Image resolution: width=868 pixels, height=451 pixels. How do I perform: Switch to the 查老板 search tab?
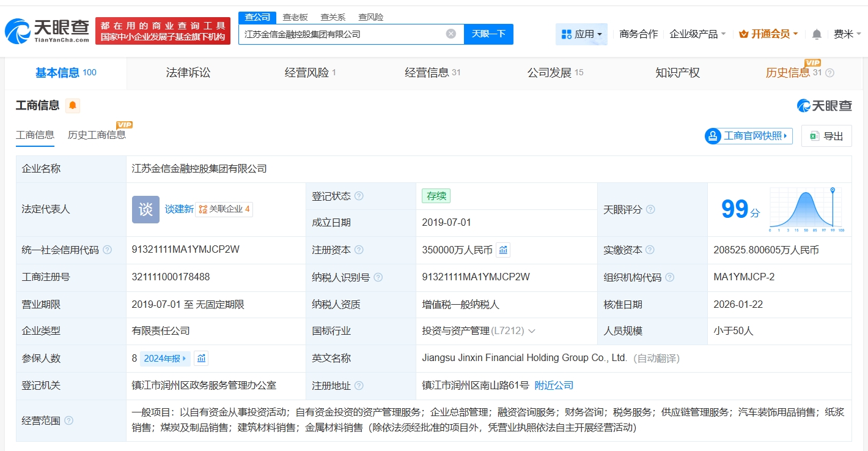tap(295, 17)
